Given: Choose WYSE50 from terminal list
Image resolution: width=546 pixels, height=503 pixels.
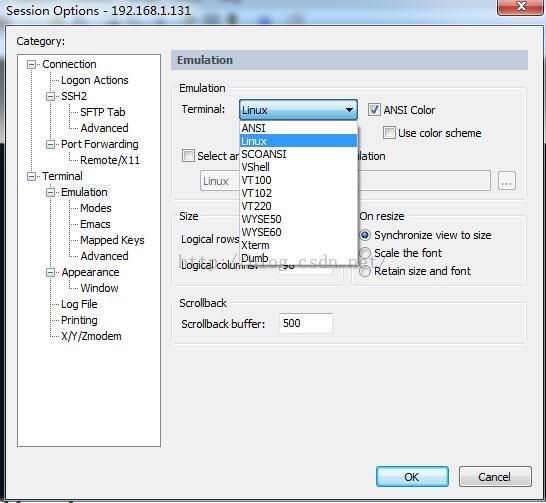Looking at the screenshot, I should (298, 219).
